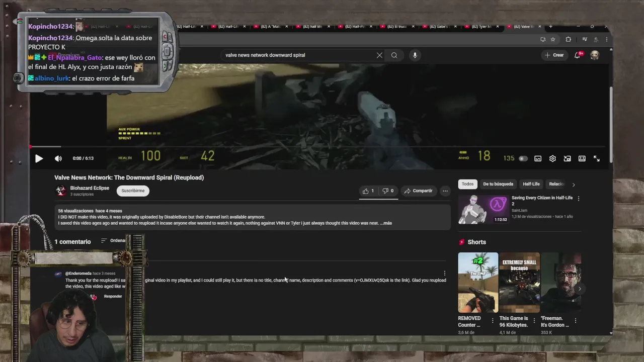Open the options menu for the "Freeman." short
Image resolution: width=644 pixels, height=362 pixels.
click(x=575, y=321)
